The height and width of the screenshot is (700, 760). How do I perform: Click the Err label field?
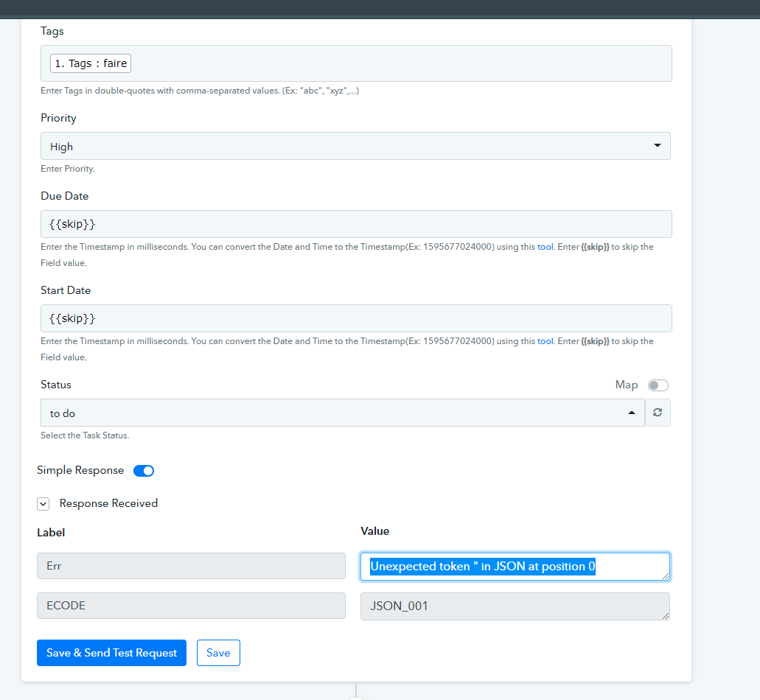[191, 566]
